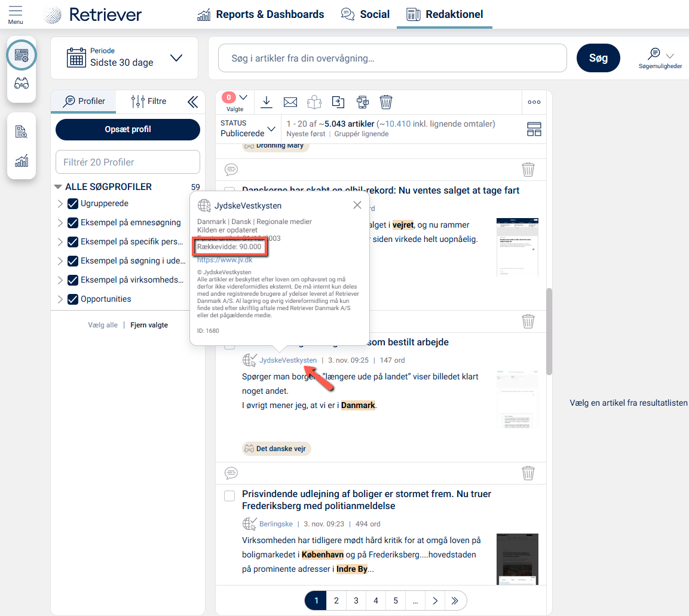
Task: Click the Det danske vejr profile tag
Action: [x=277, y=449]
